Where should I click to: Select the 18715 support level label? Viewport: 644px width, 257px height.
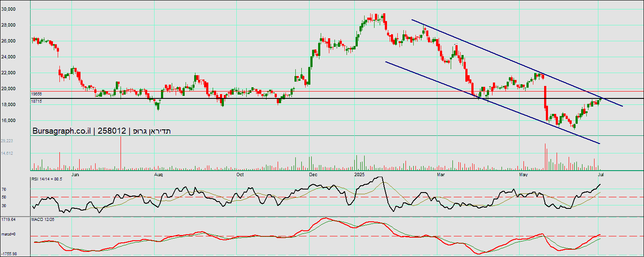[x=36, y=101]
